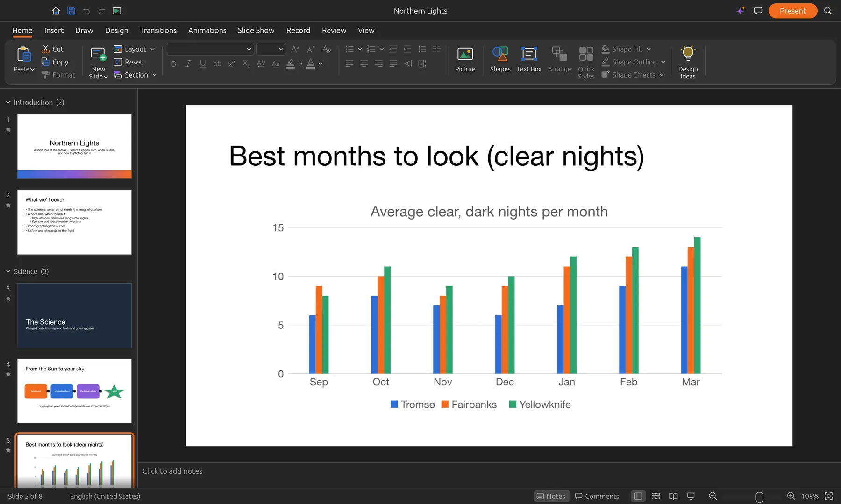The height and width of the screenshot is (504, 841).
Task: Select slide 4 thumbnail From the Sun
Action: point(74,391)
